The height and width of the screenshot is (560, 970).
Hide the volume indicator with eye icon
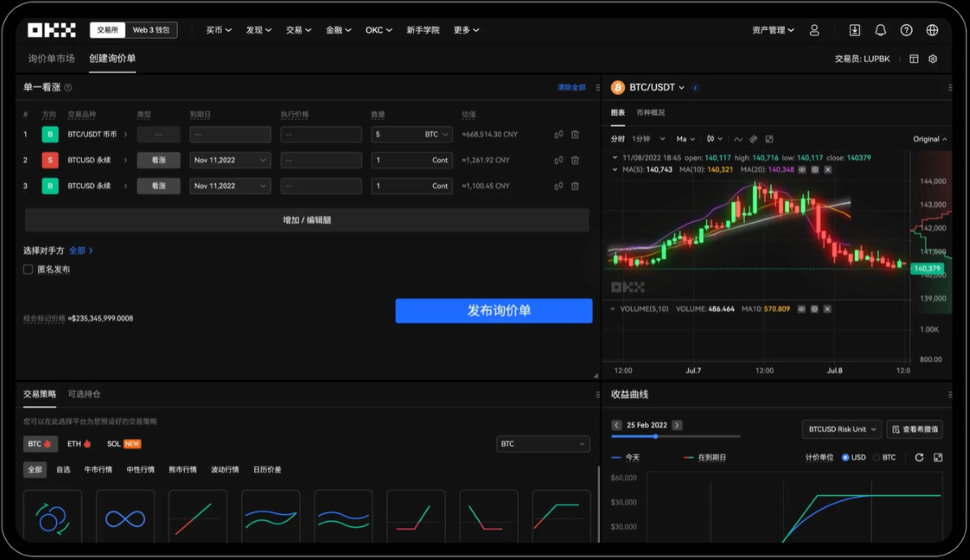[x=802, y=309]
